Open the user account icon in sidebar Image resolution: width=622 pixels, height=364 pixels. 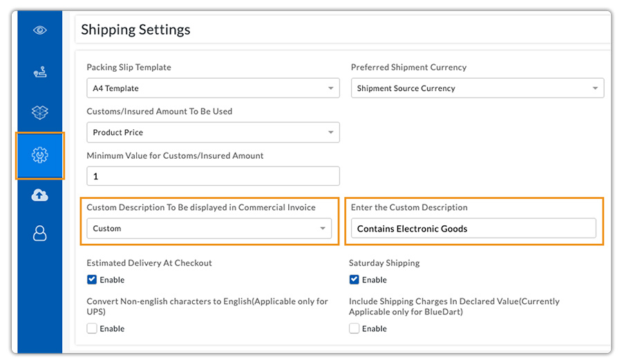(39, 233)
